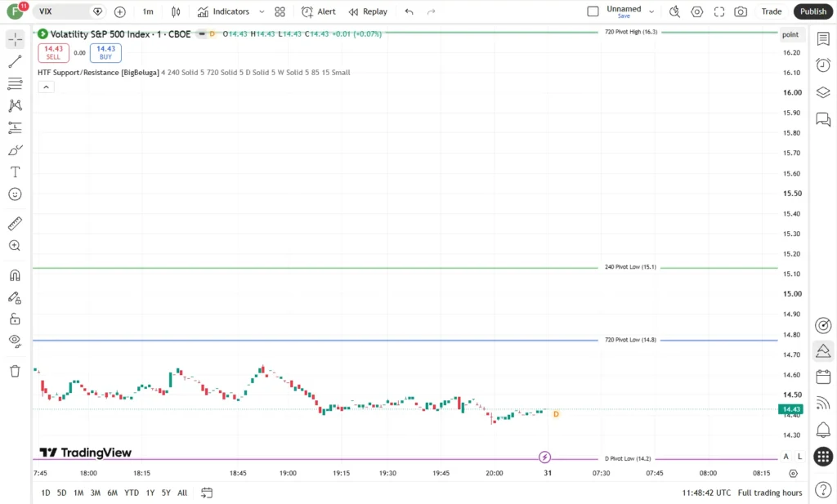Select the trend line drawing tool
The width and height of the screenshot is (837, 504).
tap(15, 61)
